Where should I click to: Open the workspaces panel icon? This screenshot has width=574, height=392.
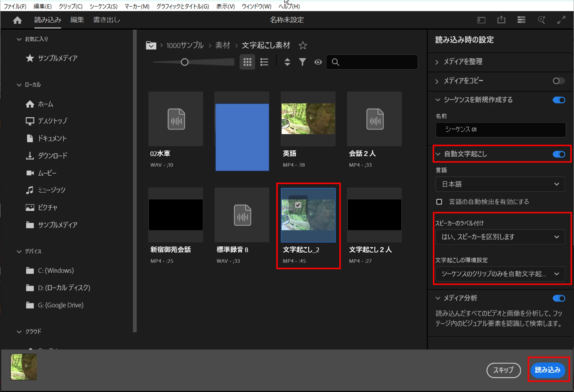pos(481,20)
